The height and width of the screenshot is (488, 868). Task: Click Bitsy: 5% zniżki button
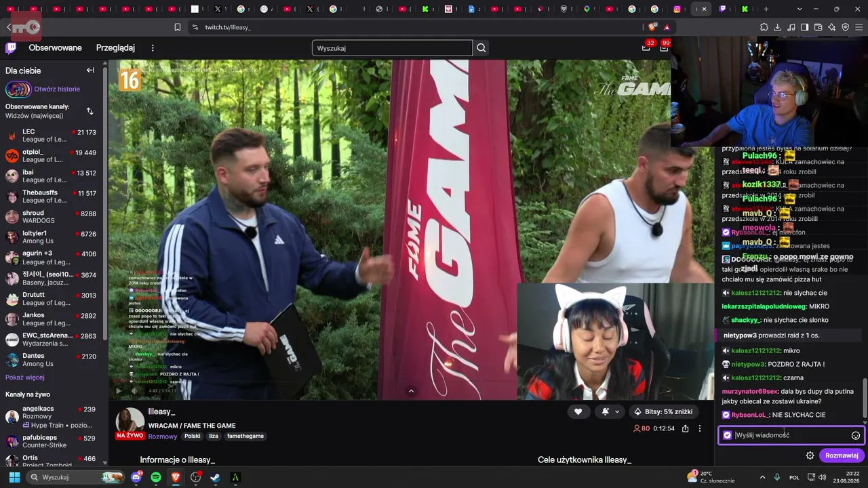[x=663, y=411]
